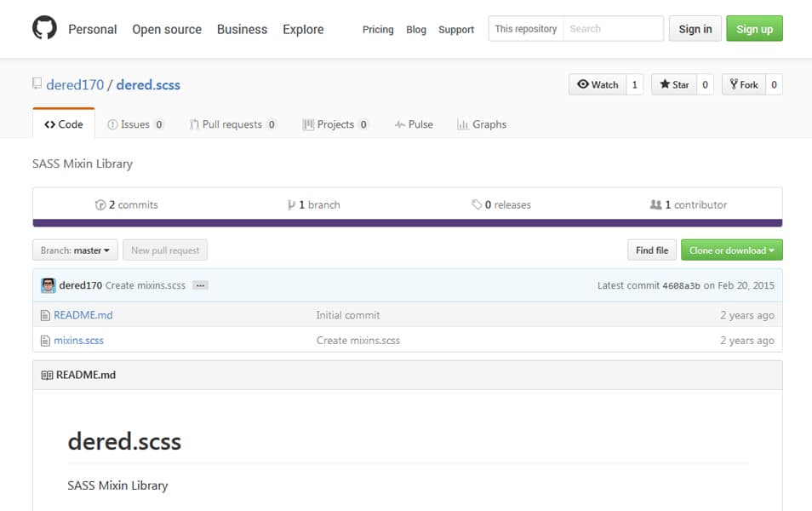812x511 pixels.
Task: Focus the Search input field
Action: click(613, 28)
